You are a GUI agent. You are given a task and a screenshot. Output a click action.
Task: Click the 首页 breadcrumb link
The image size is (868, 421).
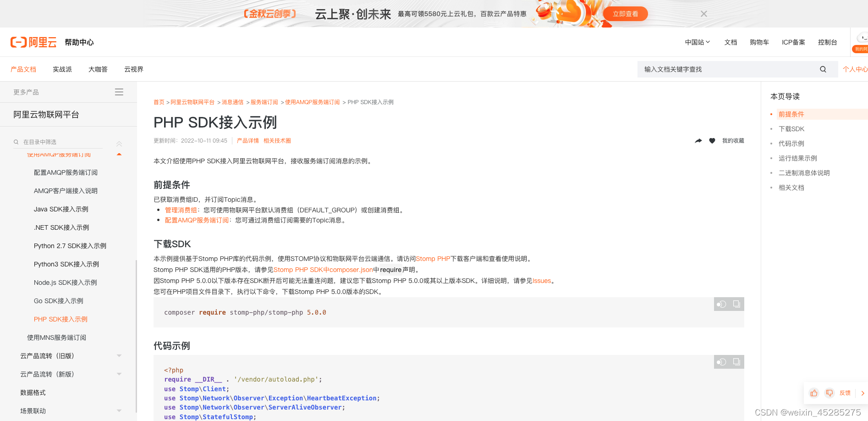tap(159, 102)
